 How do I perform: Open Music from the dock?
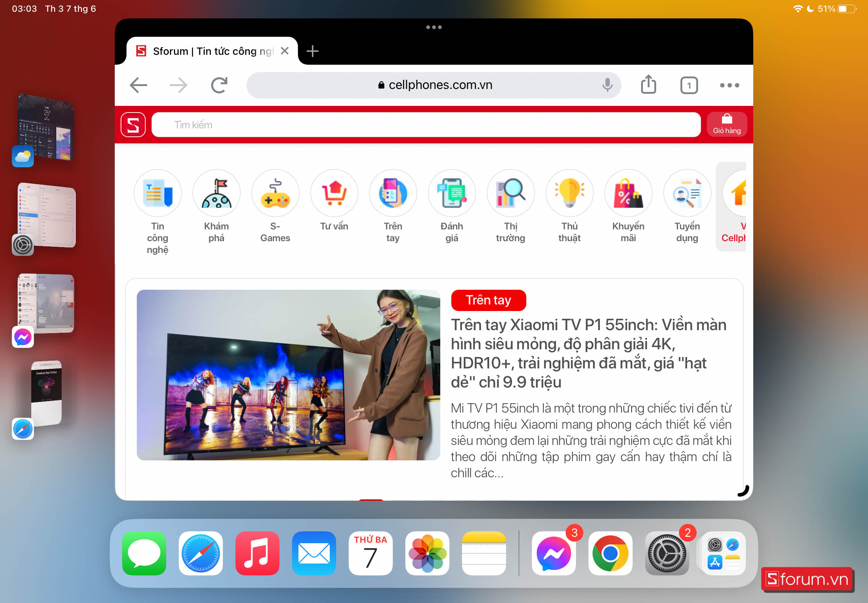pos(257,553)
